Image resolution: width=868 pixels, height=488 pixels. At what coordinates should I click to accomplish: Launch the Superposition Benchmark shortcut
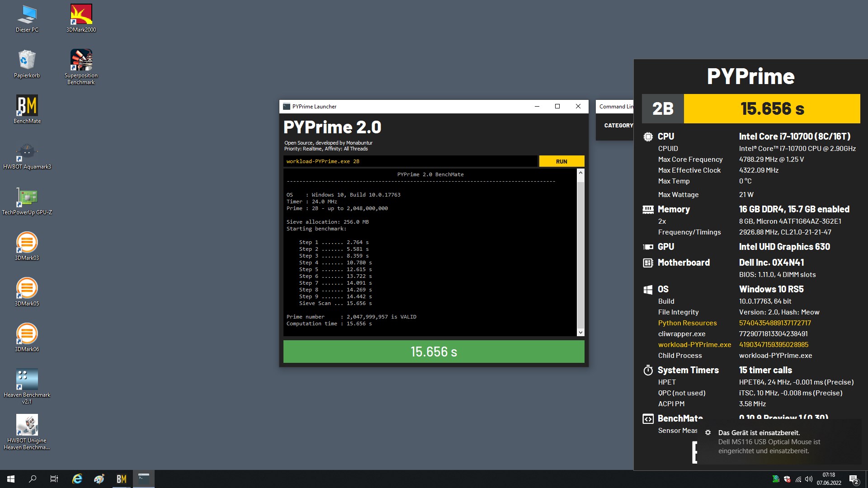81,67
